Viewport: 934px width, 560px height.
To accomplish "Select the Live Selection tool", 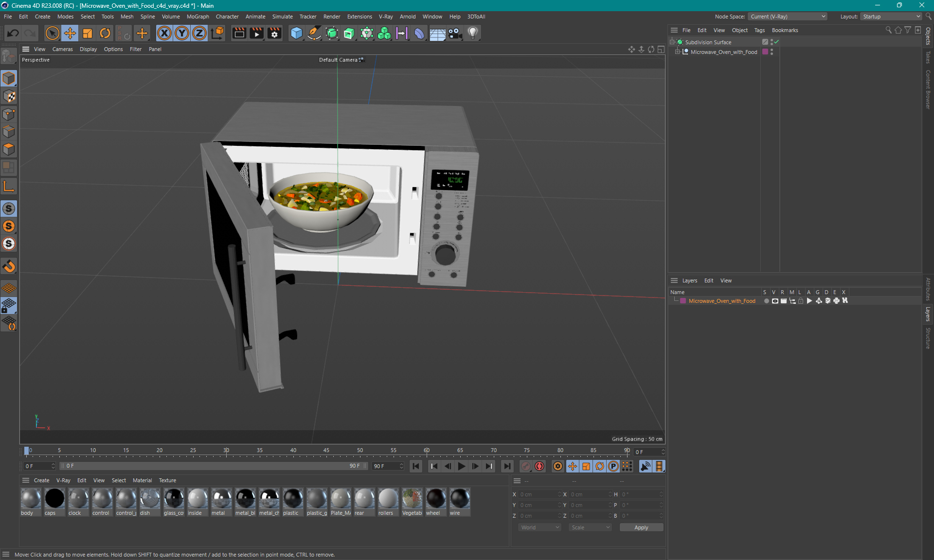I will tap(52, 33).
